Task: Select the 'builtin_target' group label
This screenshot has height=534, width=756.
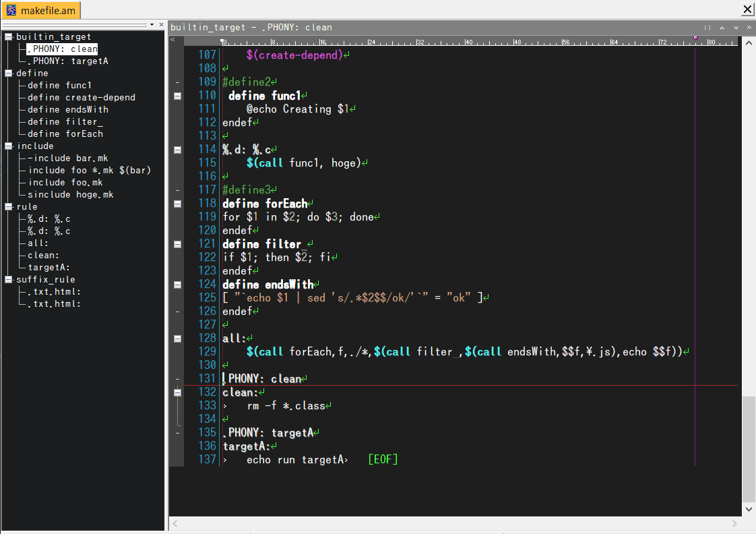Action: point(53,36)
